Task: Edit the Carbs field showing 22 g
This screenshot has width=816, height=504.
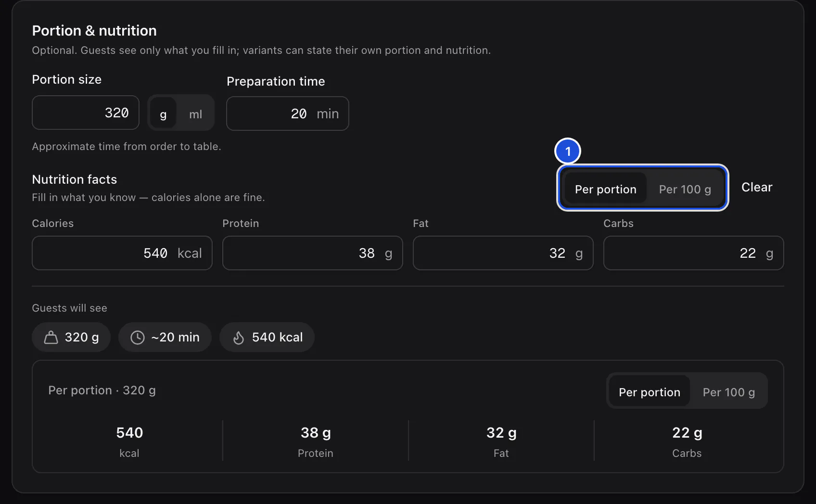Action: click(x=694, y=253)
